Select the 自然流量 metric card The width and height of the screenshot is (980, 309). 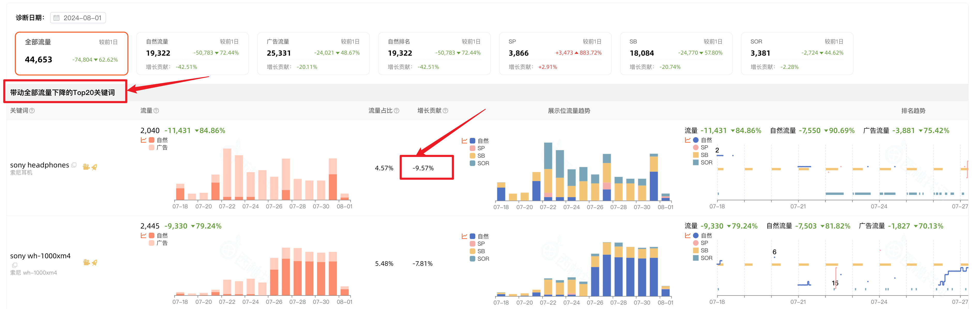(193, 53)
